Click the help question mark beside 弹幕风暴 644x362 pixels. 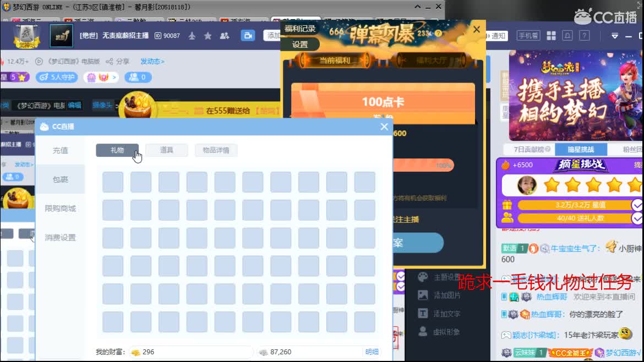click(x=438, y=33)
